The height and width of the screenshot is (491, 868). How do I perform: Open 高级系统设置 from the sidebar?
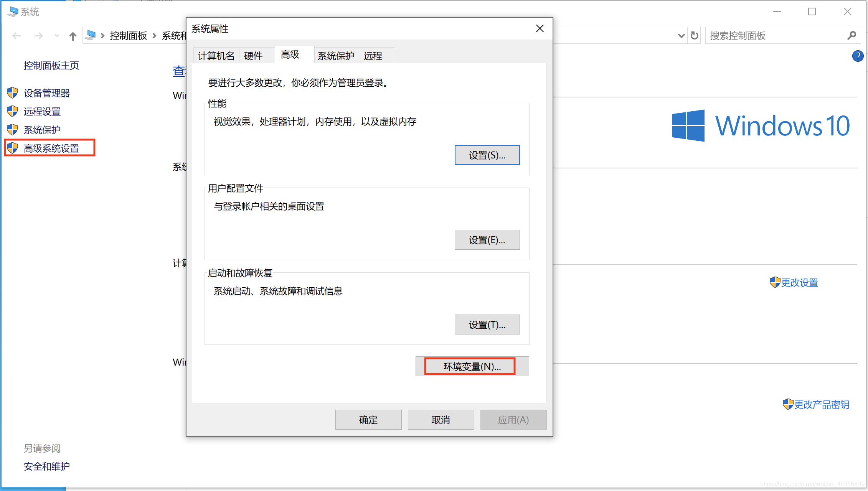51,148
